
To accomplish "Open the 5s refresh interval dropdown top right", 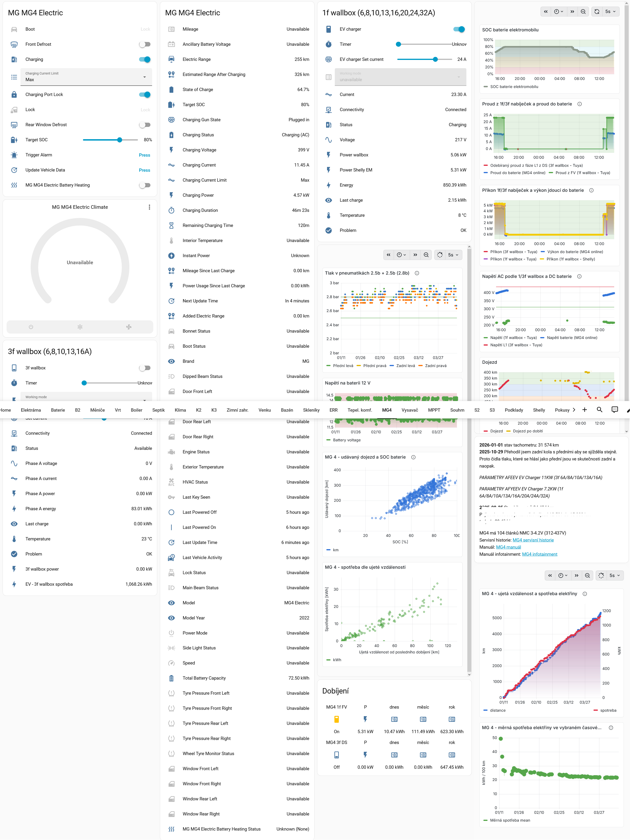I will tap(610, 11).
